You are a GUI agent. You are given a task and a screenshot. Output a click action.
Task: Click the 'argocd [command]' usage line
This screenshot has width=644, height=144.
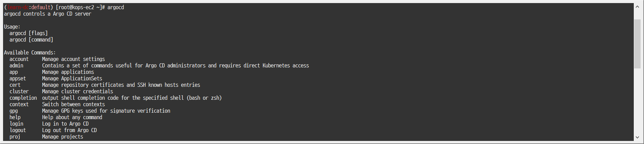click(x=31, y=40)
